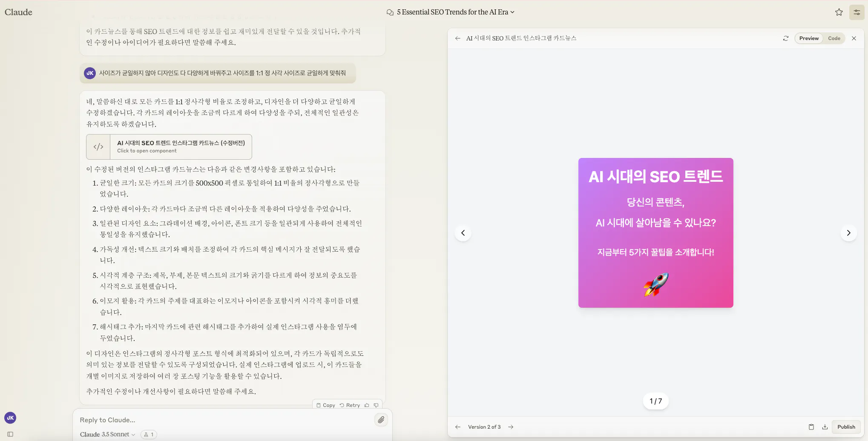The height and width of the screenshot is (441, 868).
Task: Give a thumbs down to the response
Action: pos(376,405)
